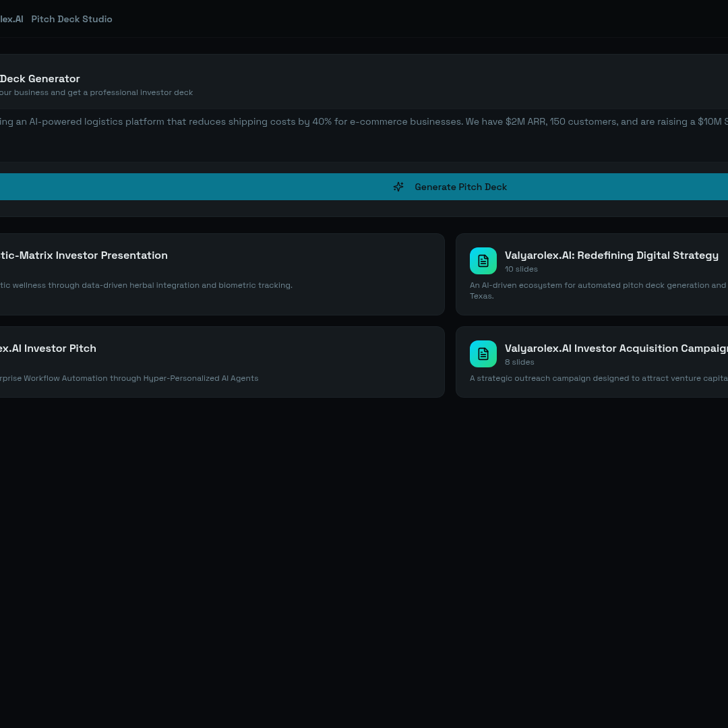Open the .AI Investor Pitch deck card
Viewport: 728px width, 728px height.
click(x=222, y=362)
